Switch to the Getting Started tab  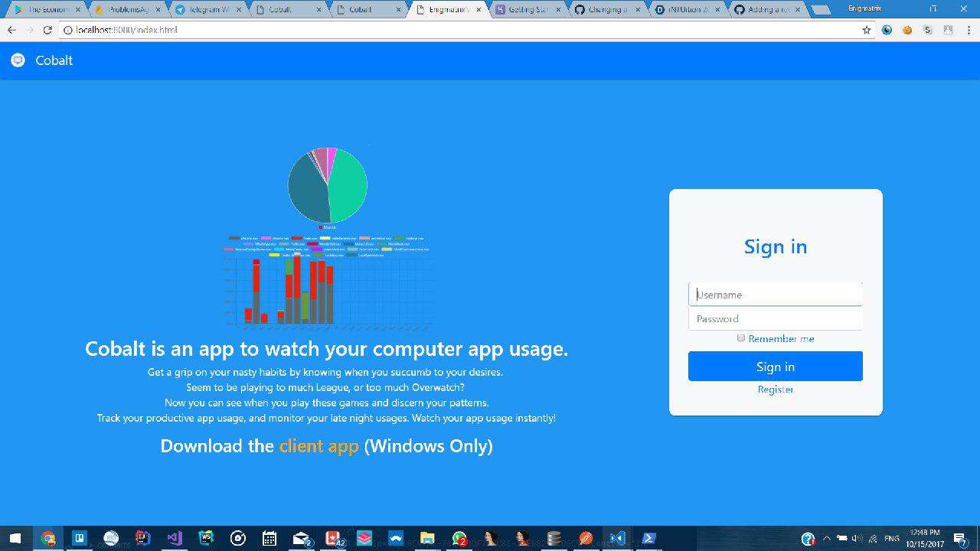click(x=528, y=9)
